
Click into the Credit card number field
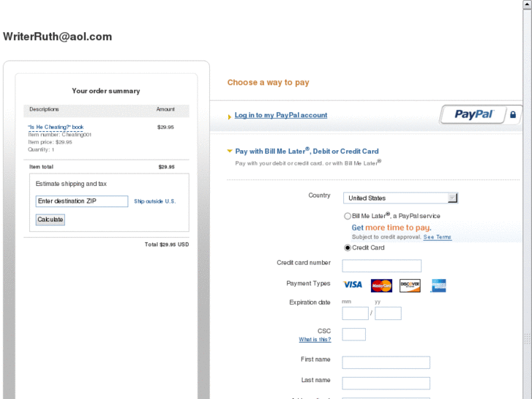(382, 266)
